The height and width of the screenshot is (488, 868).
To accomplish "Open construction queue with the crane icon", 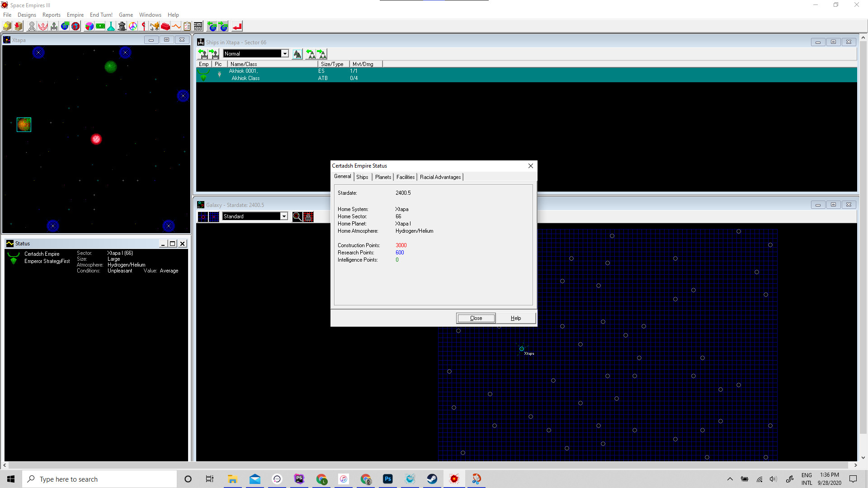I will pos(154,26).
